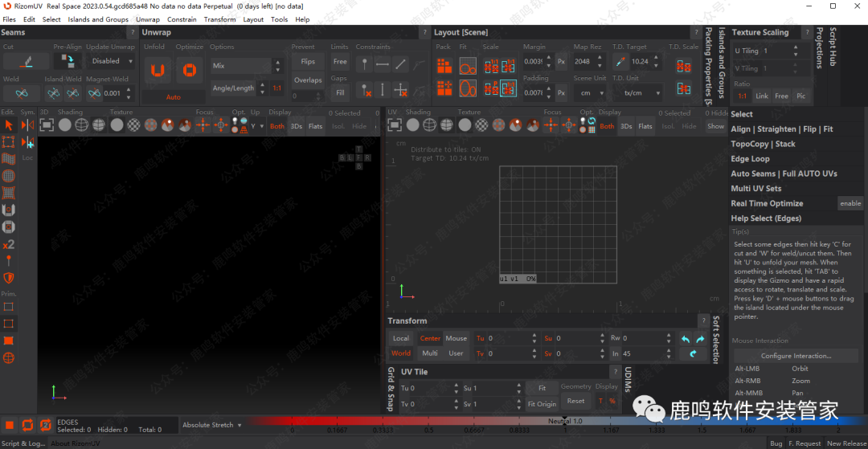
Task: Open the Islands and Groups menu
Action: pos(98,19)
